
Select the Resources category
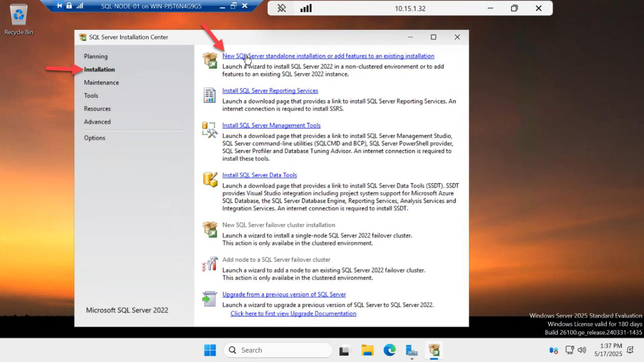tap(97, 109)
